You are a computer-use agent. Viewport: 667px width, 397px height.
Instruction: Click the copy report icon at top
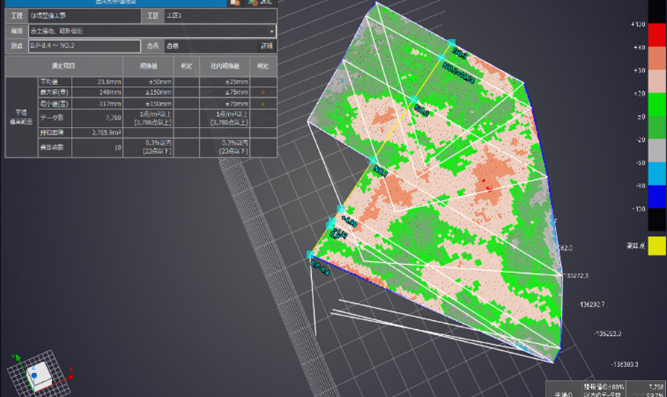(235, 2)
